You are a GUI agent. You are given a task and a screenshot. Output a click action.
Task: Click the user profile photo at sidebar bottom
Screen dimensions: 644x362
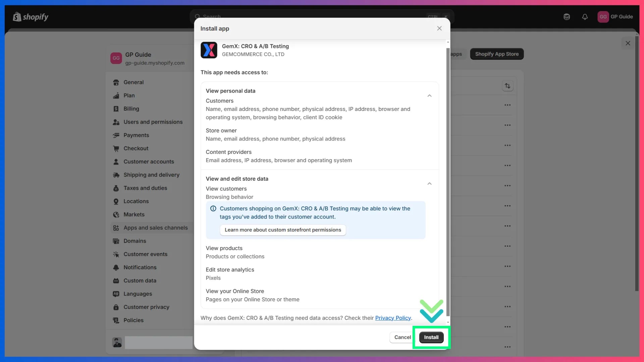(117, 342)
